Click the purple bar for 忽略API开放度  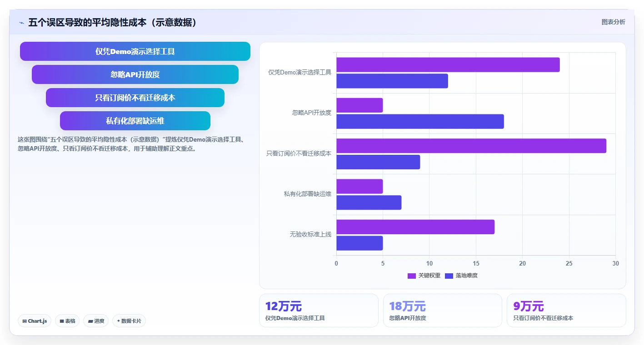tap(359, 105)
